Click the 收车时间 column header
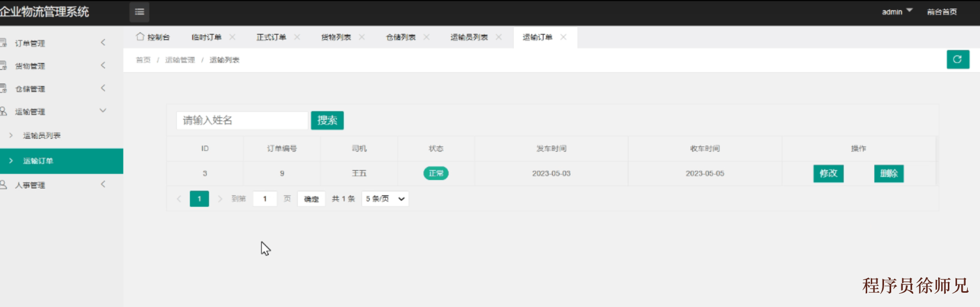This screenshot has width=980, height=307. pyautogui.click(x=705, y=148)
